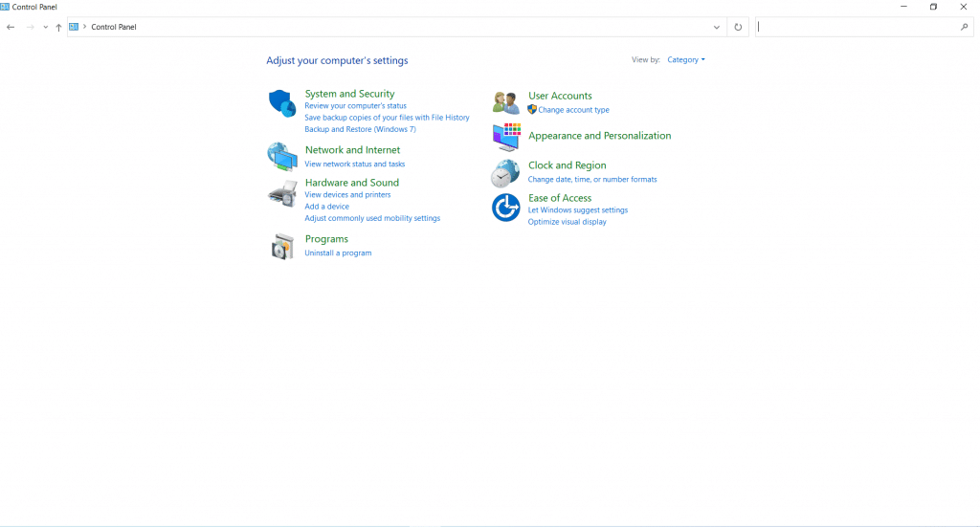Select View network status and tasks
This screenshot has width=980, height=527.
point(355,165)
